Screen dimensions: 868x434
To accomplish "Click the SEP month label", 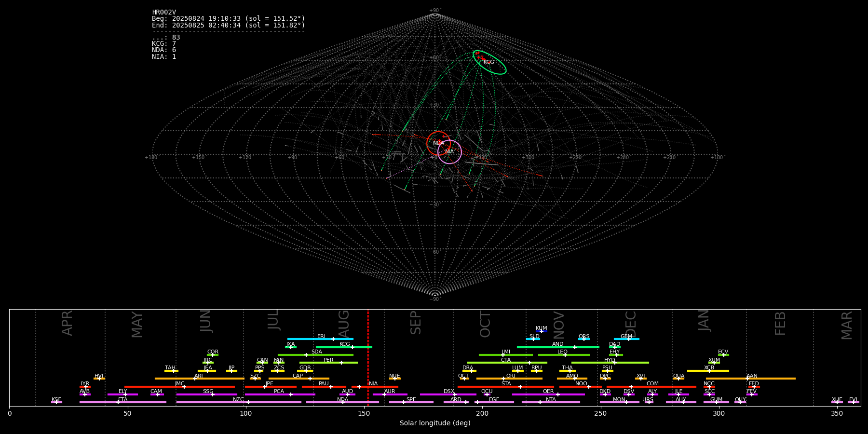I will tap(416, 323).
